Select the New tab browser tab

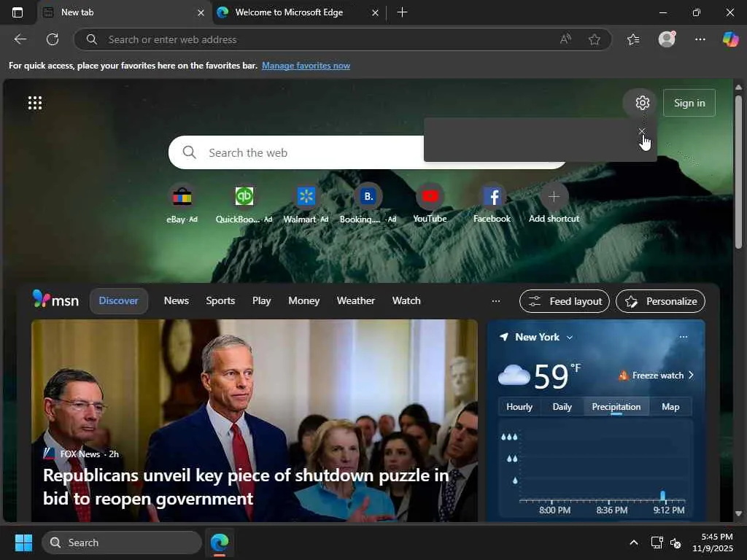tap(124, 12)
